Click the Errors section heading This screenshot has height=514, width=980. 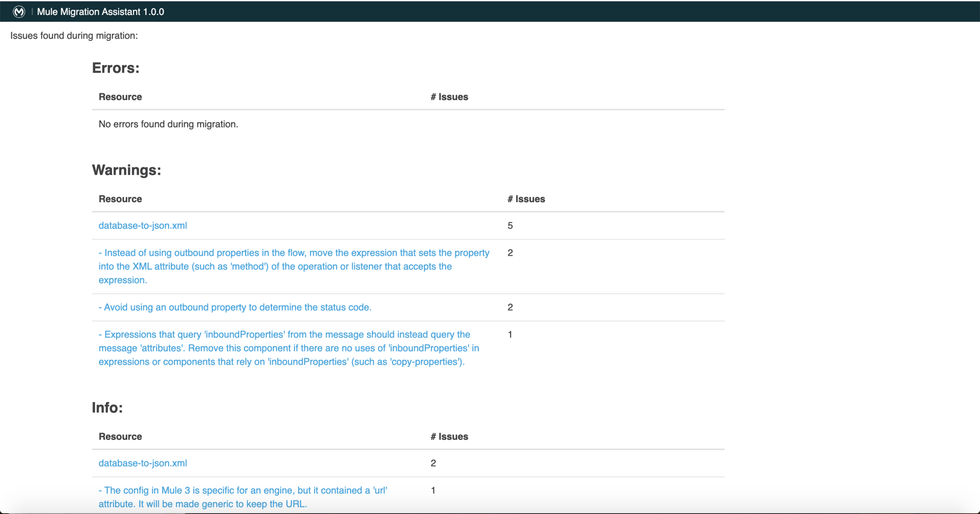[115, 68]
